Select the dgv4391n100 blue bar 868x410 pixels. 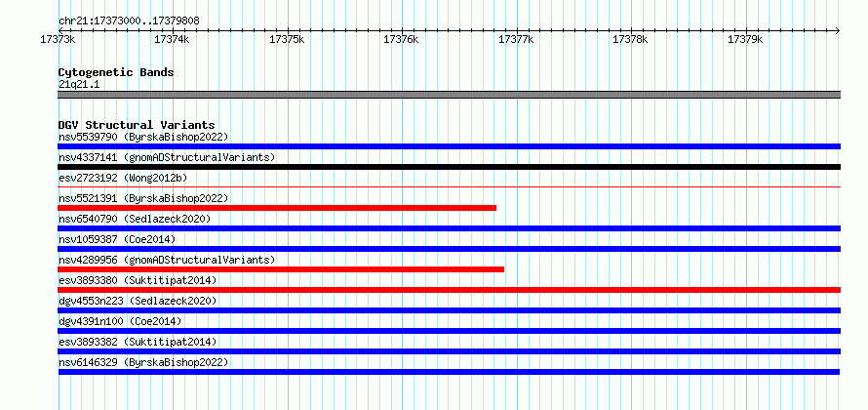click(449, 331)
